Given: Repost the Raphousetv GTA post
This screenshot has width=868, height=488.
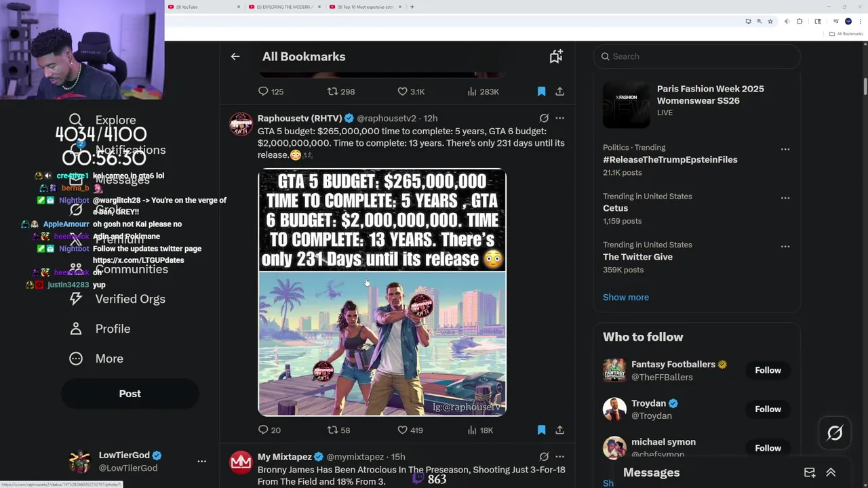Looking at the screenshot, I should (x=339, y=430).
